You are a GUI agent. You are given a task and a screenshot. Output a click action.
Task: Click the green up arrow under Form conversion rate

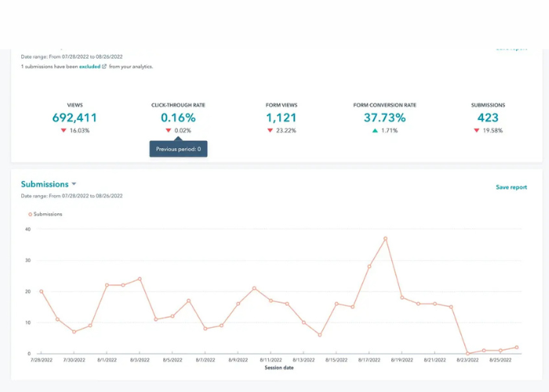click(376, 130)
